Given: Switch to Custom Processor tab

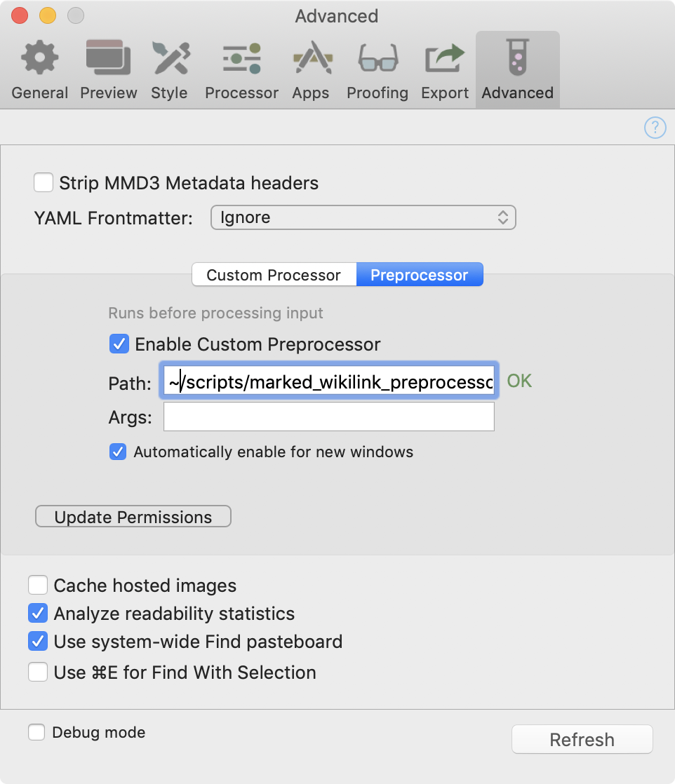Looking at the screenshot, I should click(x=274, y=274).
